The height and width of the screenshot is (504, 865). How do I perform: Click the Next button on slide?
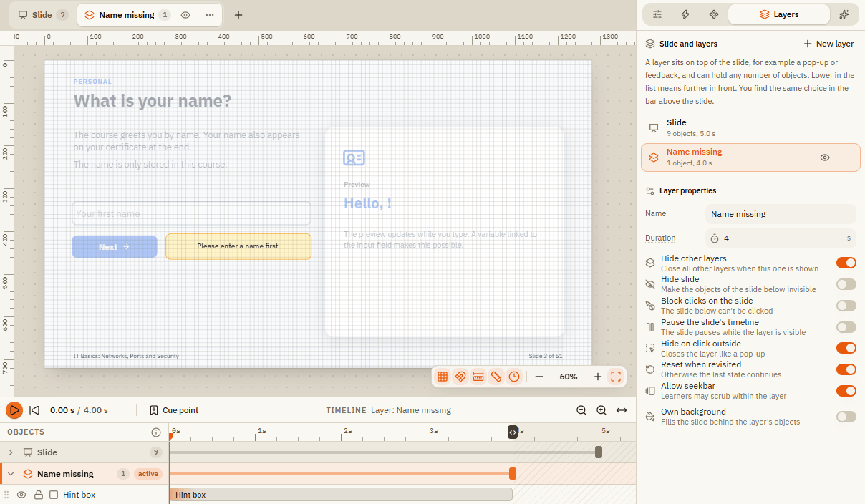(x=115, y=246)
